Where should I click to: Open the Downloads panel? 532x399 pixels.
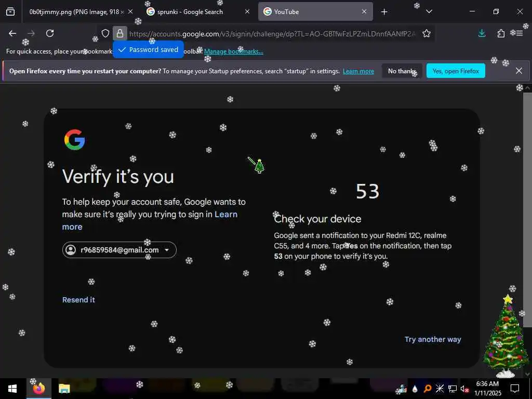[x=482, y=33]
